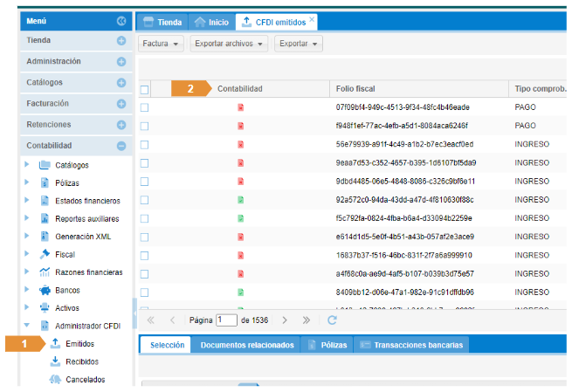Go to the next page arrow
Viewport: 572px width, 392px height.
pos(284,320)
